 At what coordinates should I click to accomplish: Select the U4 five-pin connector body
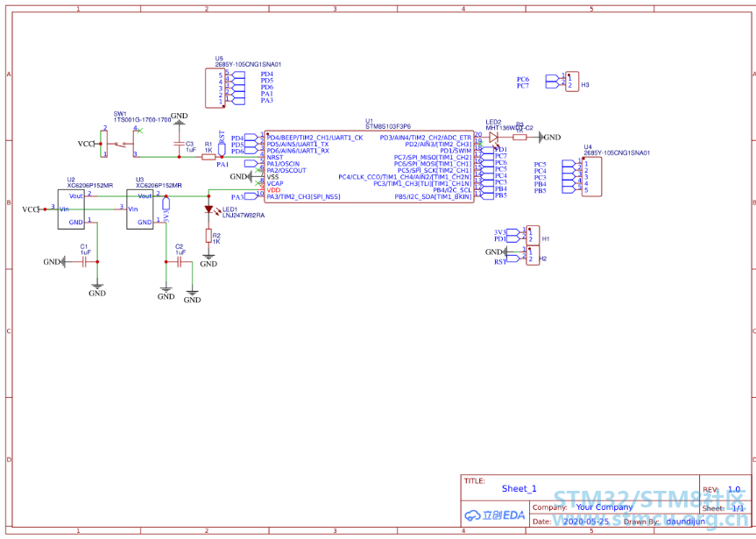click(591, 177)
